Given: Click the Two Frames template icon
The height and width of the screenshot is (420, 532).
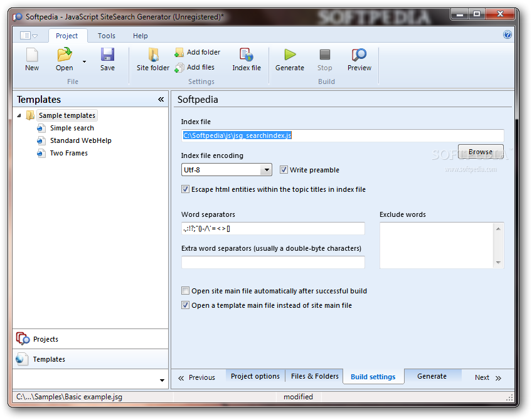Looking at the screenshot, I should coord(41,153).
